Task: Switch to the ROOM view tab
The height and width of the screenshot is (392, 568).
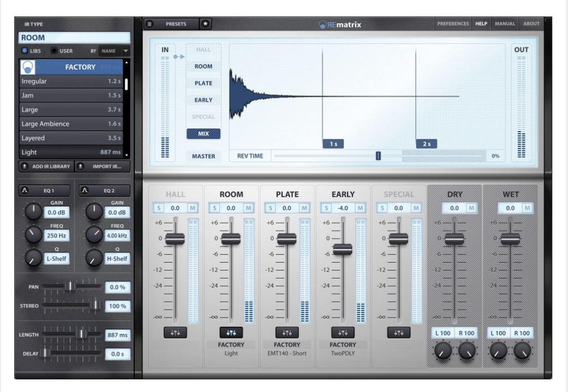Action: tap(203, 67)
